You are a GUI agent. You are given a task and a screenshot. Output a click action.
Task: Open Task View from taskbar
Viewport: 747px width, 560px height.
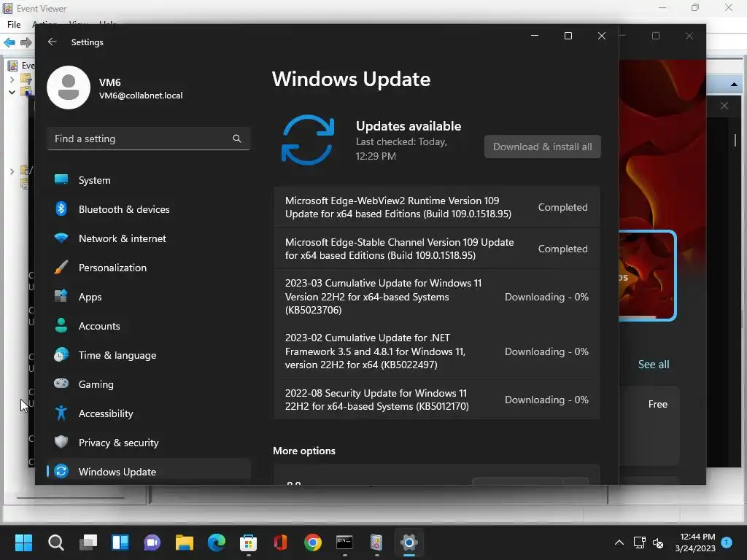tap(88, 542)
